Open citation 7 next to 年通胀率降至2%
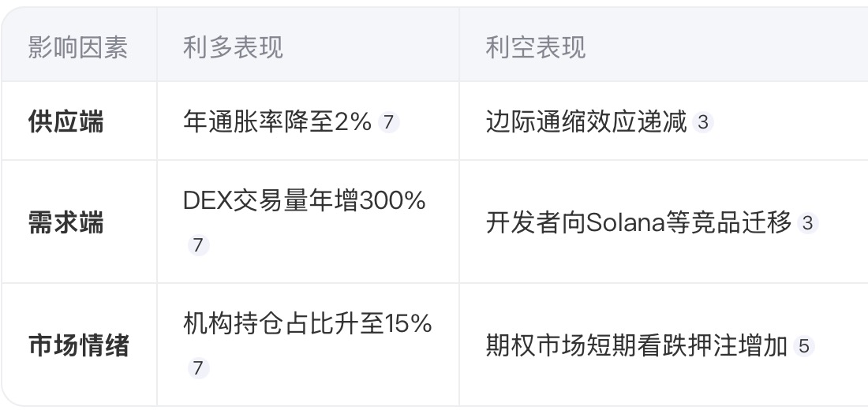The width and height of the screenshot is (868, 410). point(388,121)
